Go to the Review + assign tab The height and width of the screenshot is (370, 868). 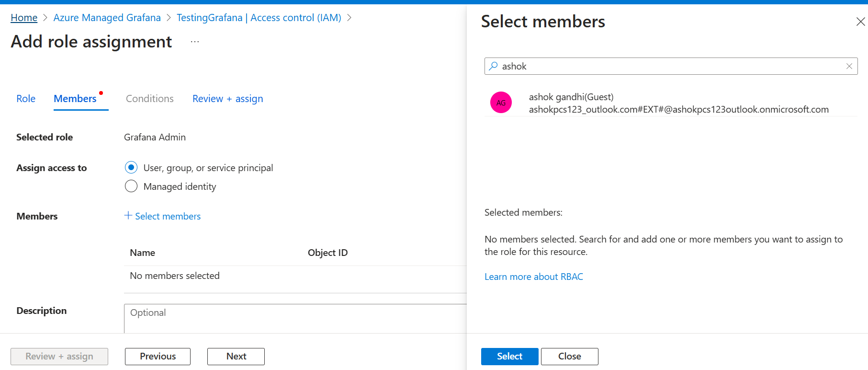tap(228, 99)
